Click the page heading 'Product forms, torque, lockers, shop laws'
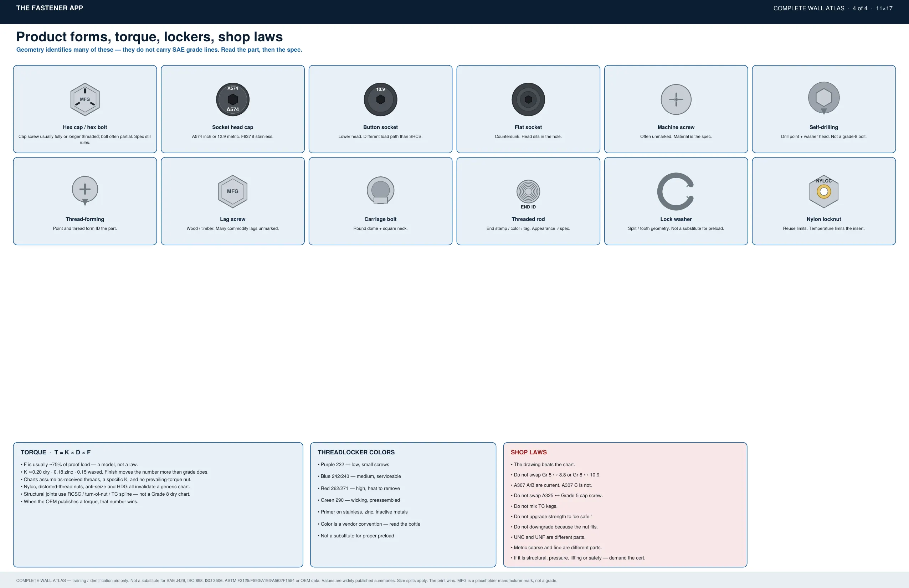This screenshot has width=909, height=588. coord(149,37)
